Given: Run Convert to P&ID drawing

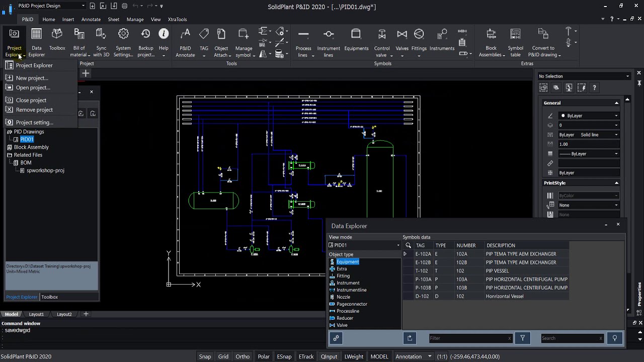Looking at the screenshot, I should 543,42.
